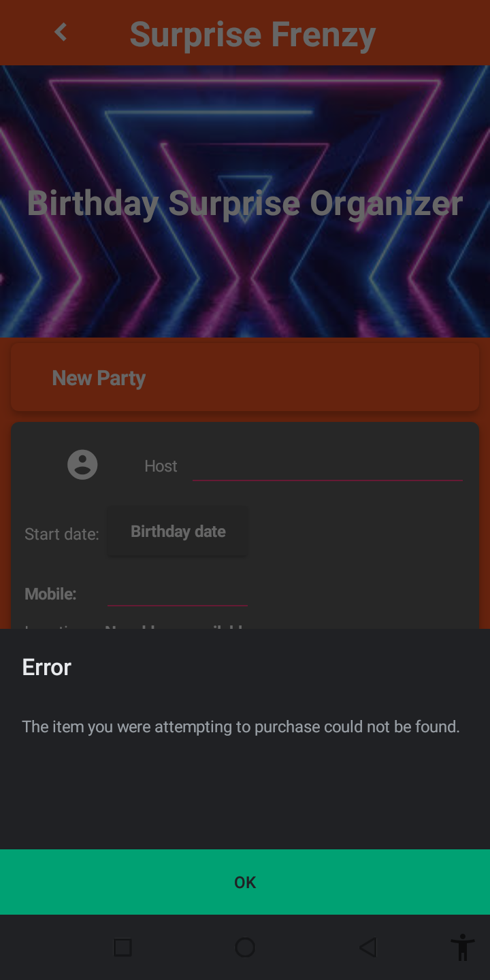Tap the Host label text
Image resolution: width=490 pixels, height=980 pixels.
[x=161, y=466]
